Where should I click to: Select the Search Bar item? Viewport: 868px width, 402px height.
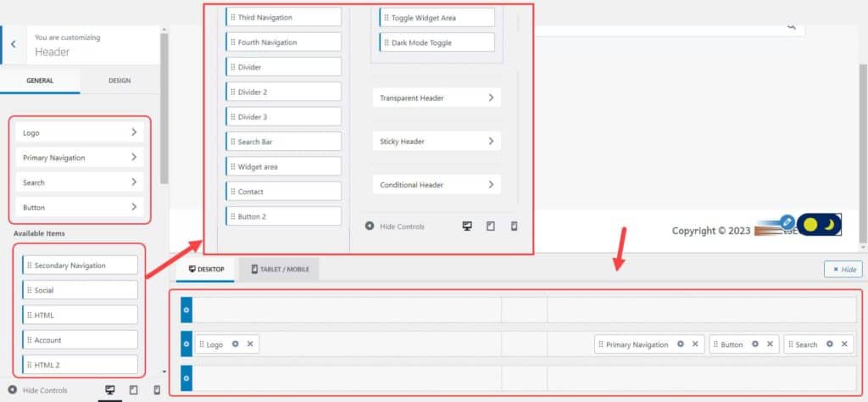click(283, 142)
